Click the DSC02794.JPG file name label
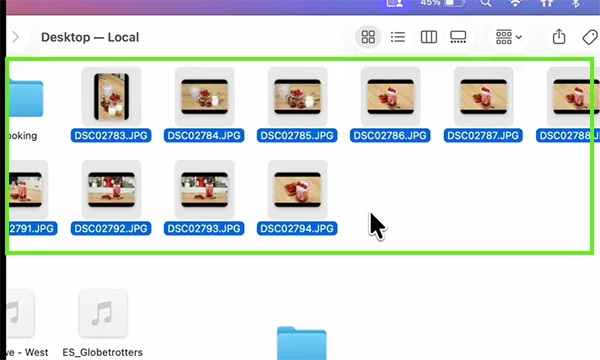 pos(297,228)
